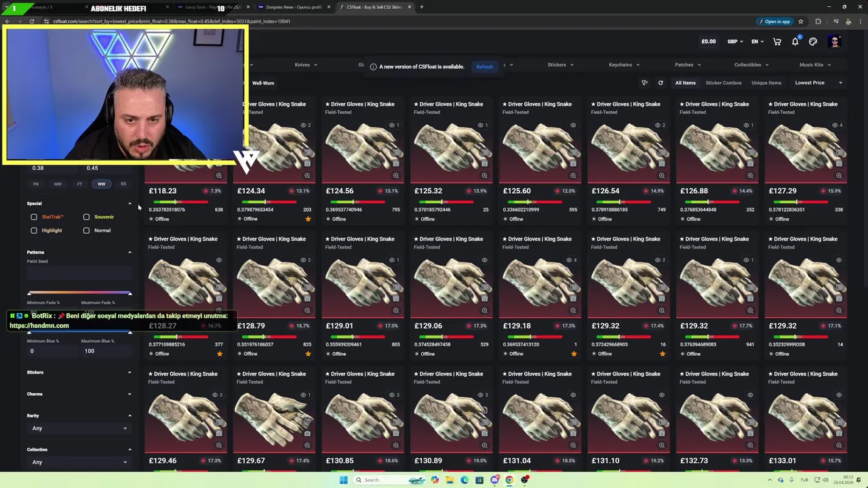Click the Fade percentage gradient slider
The width and height of the screenshot is (868, 488).
(79, 293)
